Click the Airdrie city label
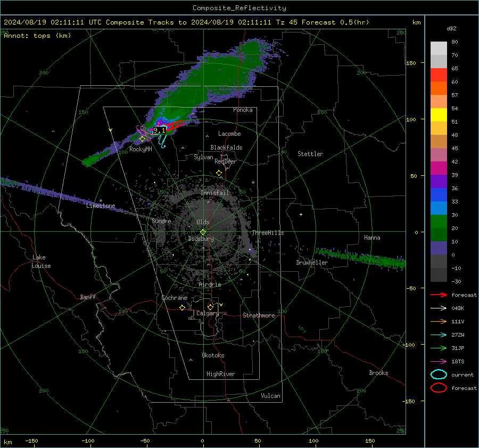This screenshot has width=479, height=448. (x=210, y=284)
